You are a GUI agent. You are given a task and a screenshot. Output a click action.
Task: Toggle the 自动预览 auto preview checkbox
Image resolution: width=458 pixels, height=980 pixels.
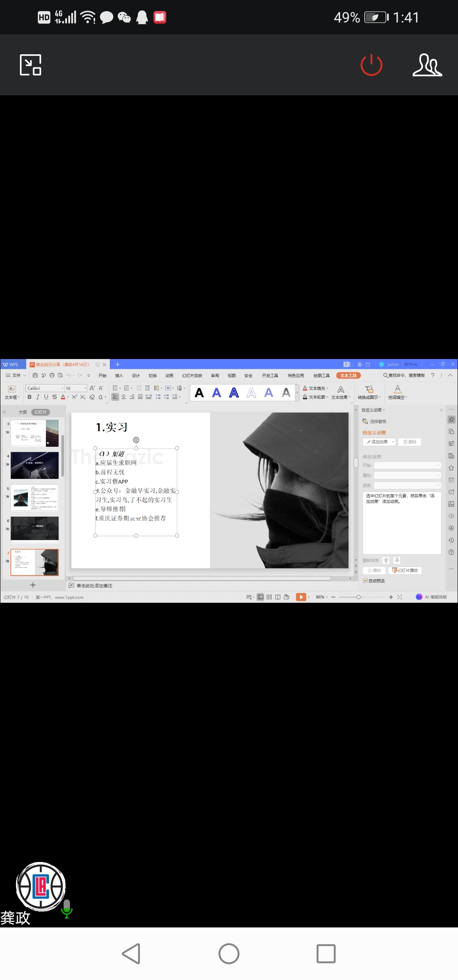pyautogui.click(x=365, y=581)
